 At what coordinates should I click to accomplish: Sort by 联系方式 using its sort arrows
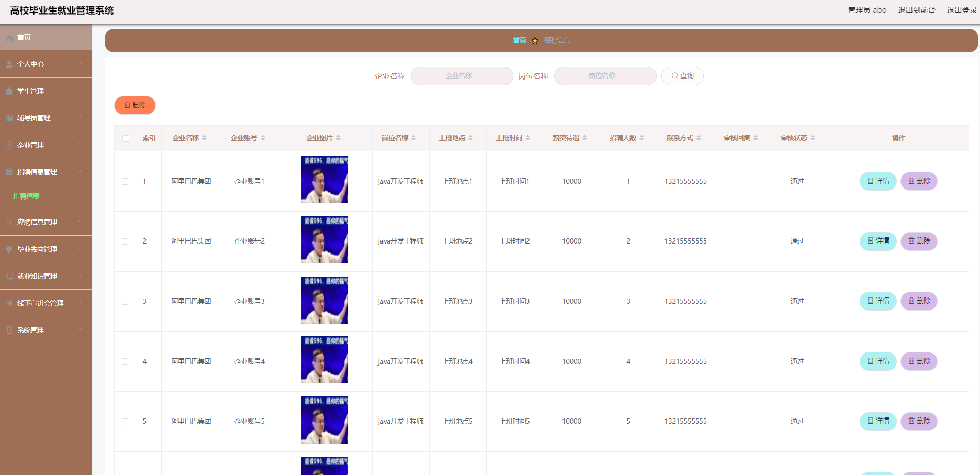pos(699,138)
